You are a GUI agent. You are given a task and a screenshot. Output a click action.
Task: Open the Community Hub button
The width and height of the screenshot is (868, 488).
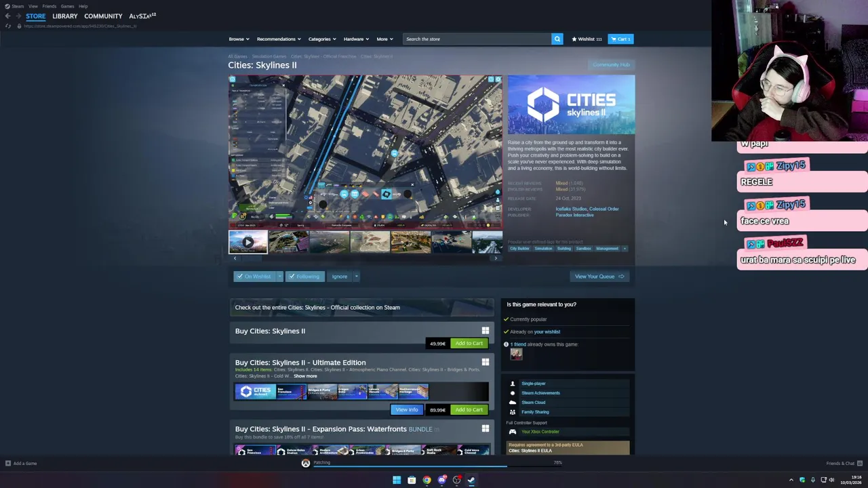coord(611,65)
